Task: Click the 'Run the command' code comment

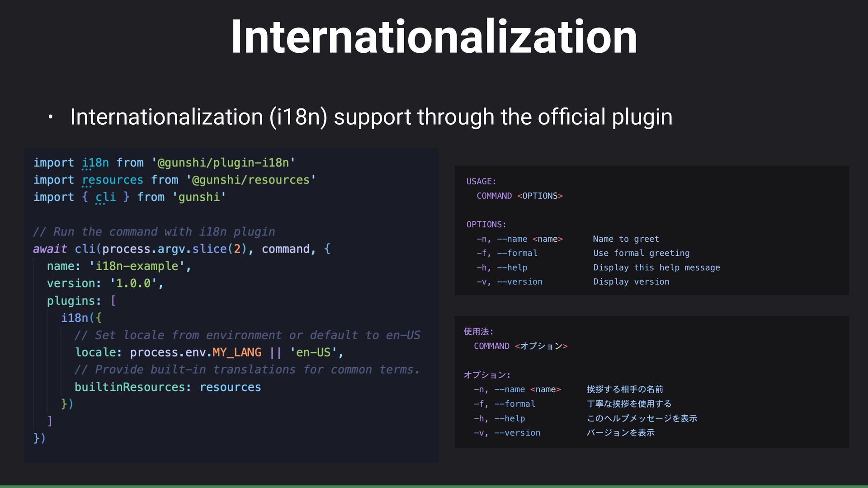Action: (154, 232)
